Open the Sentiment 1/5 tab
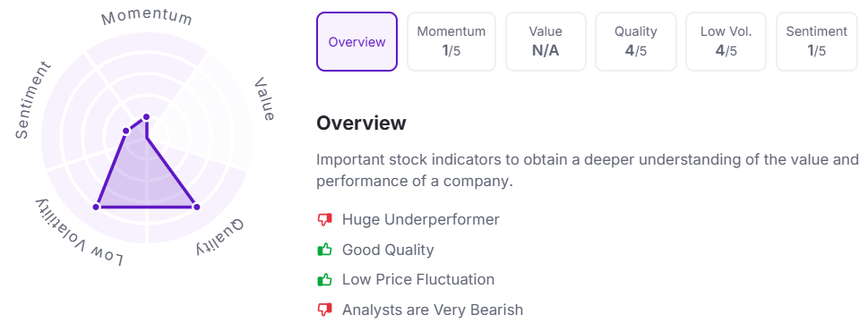The width and height of the screenshot is (868, 323). [x=817, y=41]
